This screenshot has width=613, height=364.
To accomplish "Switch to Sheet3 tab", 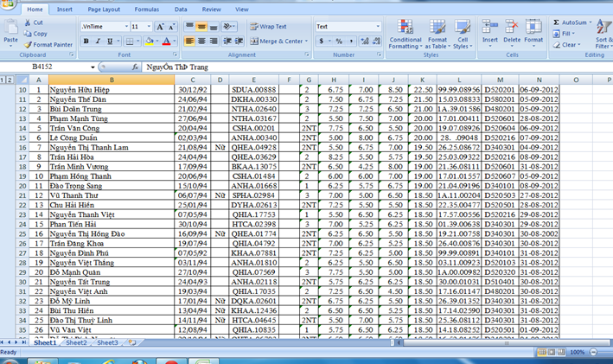I will 107,342.
